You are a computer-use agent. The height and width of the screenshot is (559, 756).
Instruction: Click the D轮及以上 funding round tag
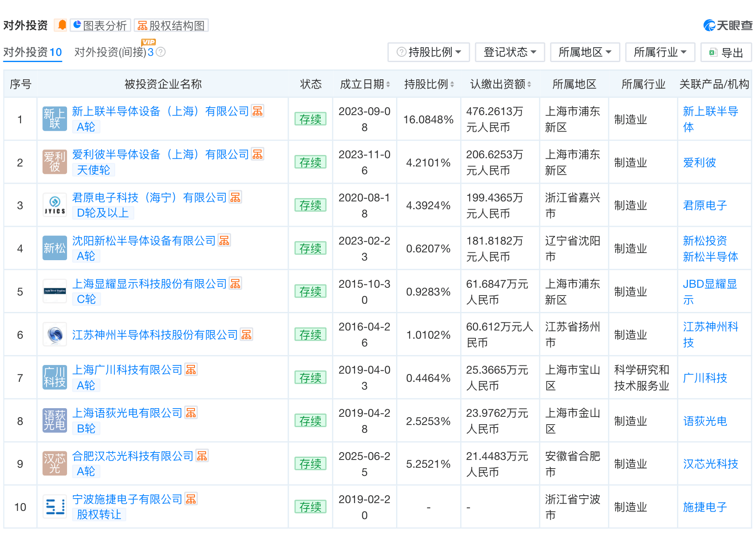tap(103, 213)
